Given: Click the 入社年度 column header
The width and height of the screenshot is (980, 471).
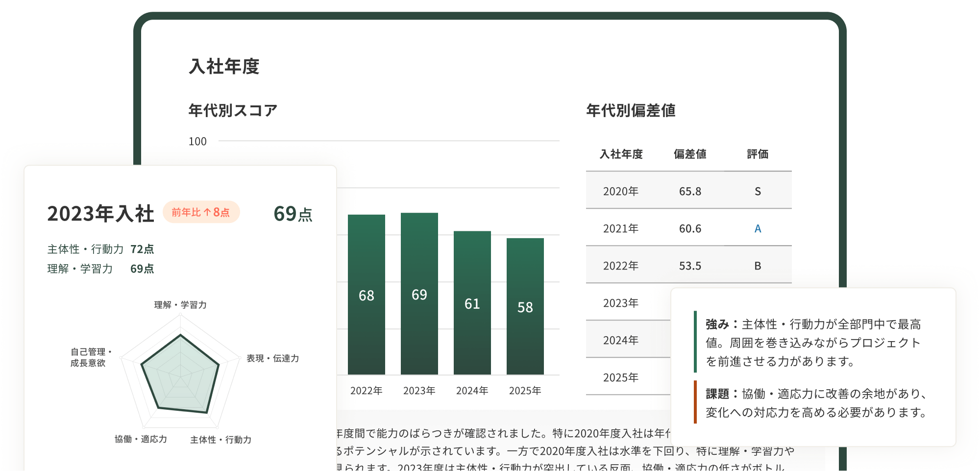Looking at the screenshot, I should click(621, 154).
